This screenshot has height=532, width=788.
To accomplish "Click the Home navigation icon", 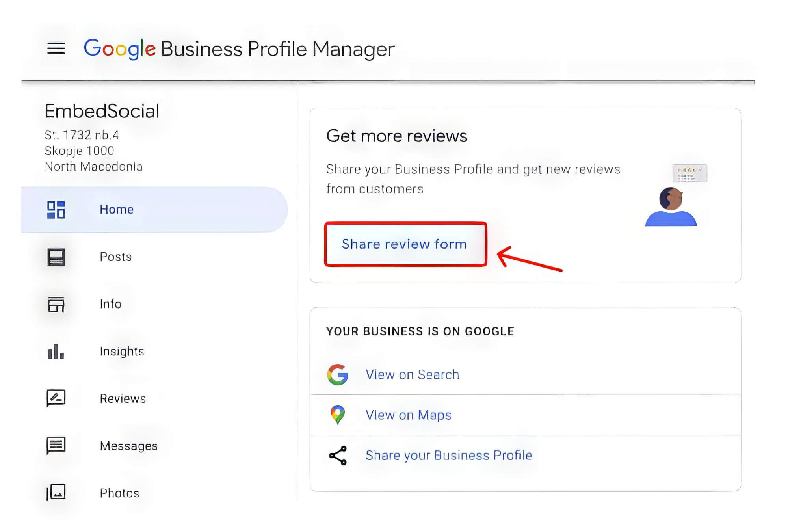I will 56,210.
